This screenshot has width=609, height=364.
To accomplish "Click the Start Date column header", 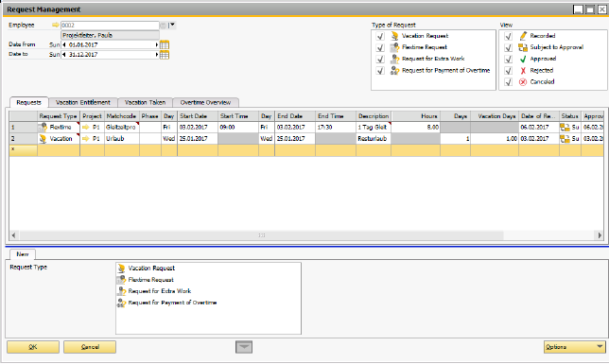I will 198,116.
